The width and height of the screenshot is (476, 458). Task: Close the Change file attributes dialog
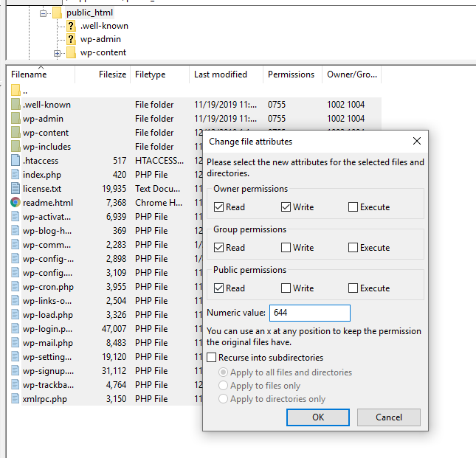(417, 141)
